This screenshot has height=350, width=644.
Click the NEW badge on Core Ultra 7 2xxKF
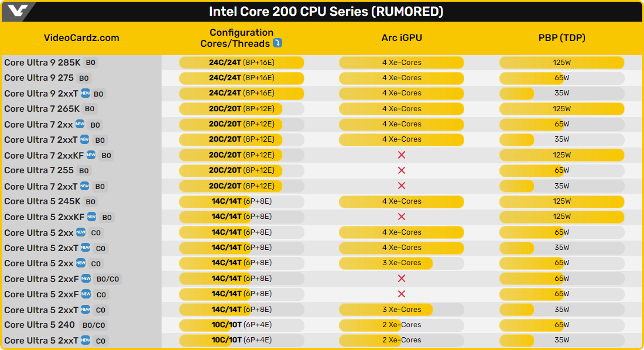[x=91, y=155]
